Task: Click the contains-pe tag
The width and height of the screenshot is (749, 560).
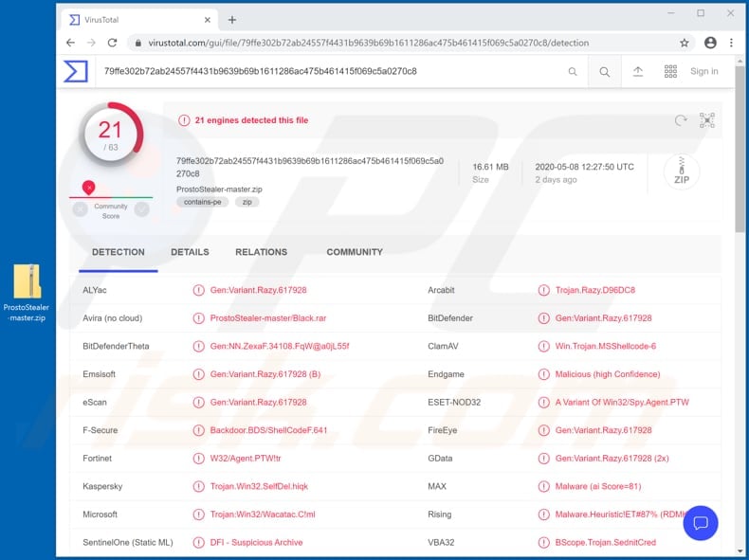Action: [203, 202]
